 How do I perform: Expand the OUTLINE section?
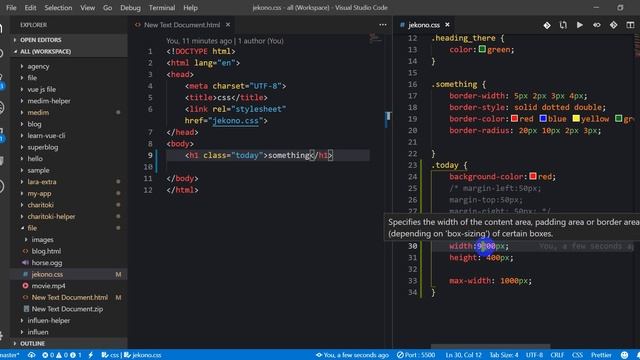[x=69, y=344]
